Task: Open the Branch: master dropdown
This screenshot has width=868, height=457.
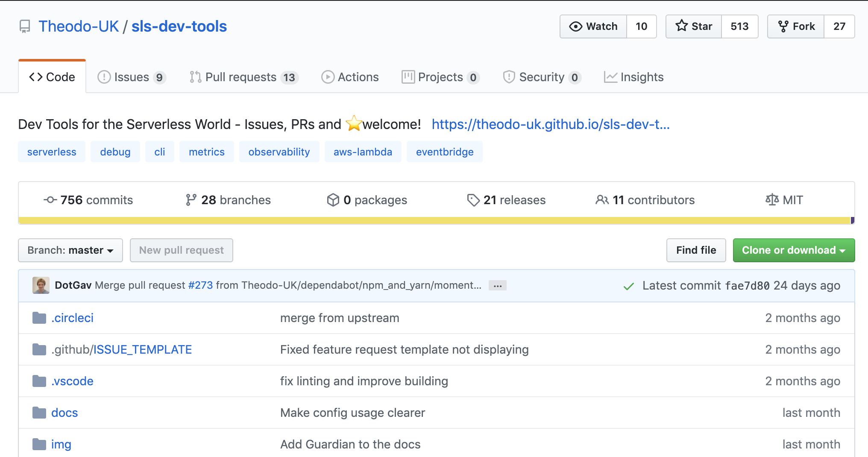Action: point(70,250)
